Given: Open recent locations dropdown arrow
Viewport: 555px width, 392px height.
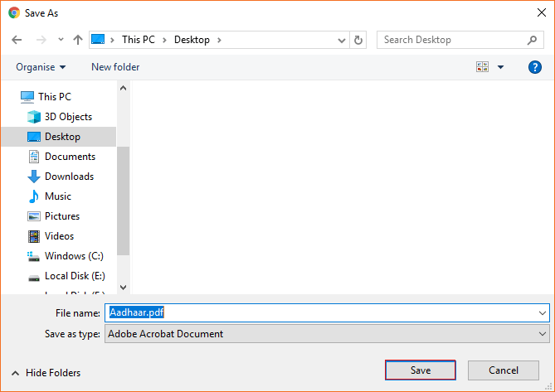Looking at the screenshot, I should point(61,40).
